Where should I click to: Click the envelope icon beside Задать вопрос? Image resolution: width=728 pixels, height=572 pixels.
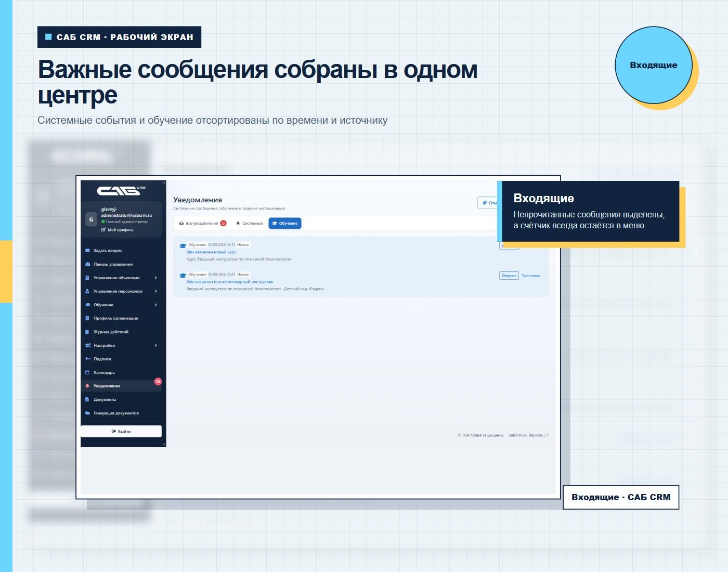[87, 251]
